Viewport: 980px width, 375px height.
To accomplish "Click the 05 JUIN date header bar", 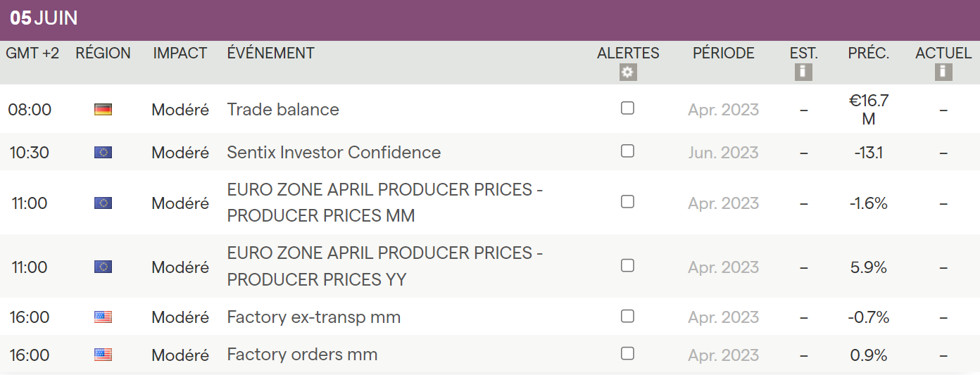I will (x=44, y=19).
